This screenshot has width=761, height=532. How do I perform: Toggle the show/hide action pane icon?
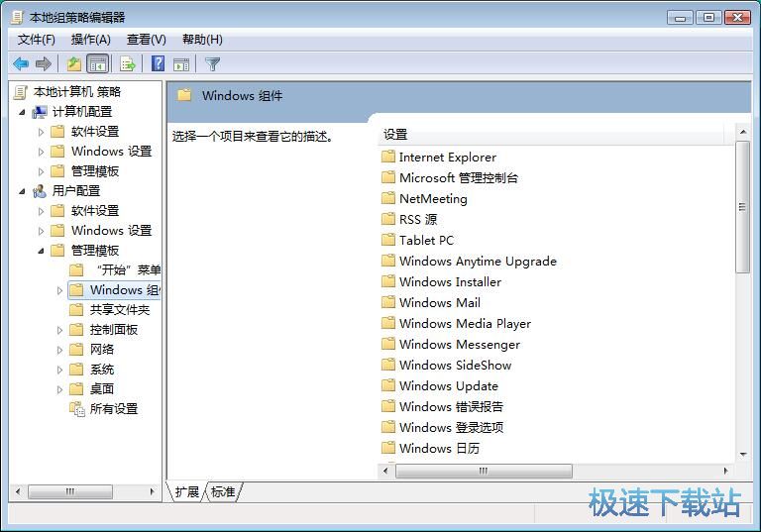pos(181,64)
